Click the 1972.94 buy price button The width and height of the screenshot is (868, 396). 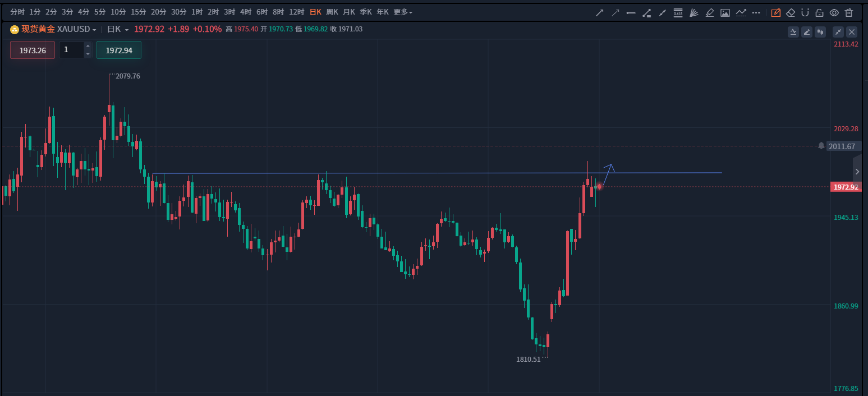coord(119,50)
